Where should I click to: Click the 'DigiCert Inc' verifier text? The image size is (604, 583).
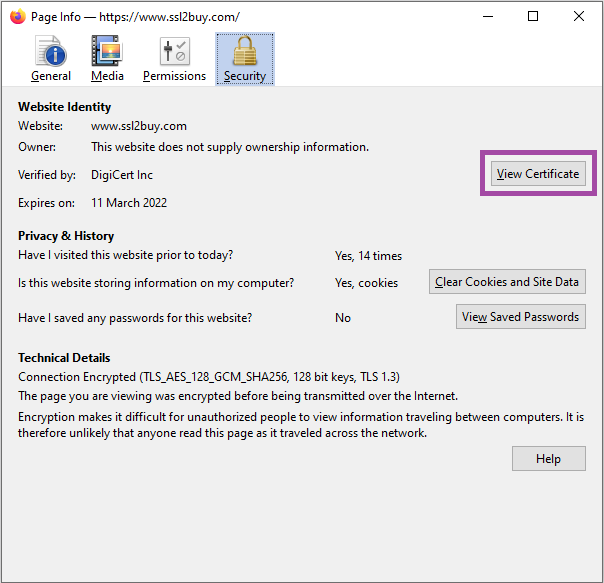[x=122, y=175]
